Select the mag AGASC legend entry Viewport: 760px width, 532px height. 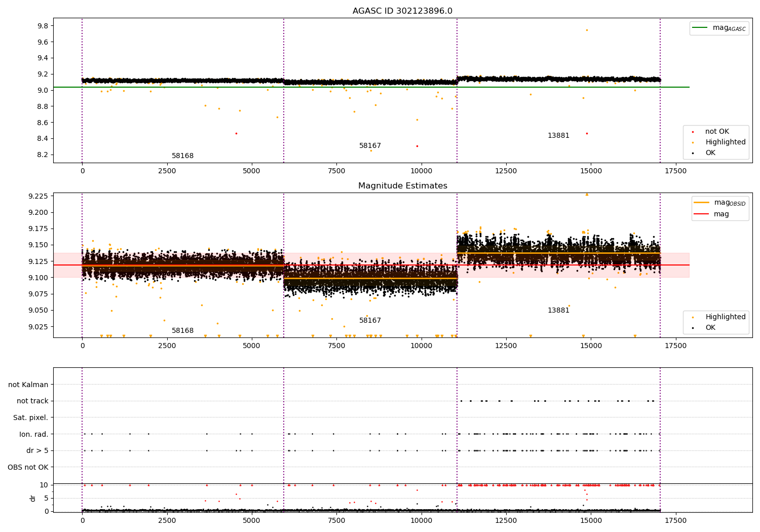(x=729, y=28)
